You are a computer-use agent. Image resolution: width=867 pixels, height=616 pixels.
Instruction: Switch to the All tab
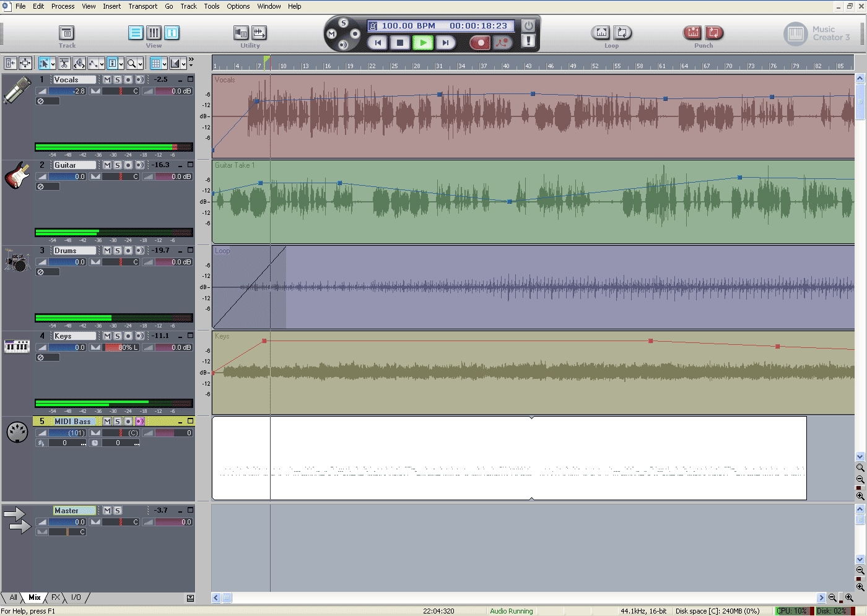coord(13,597)
